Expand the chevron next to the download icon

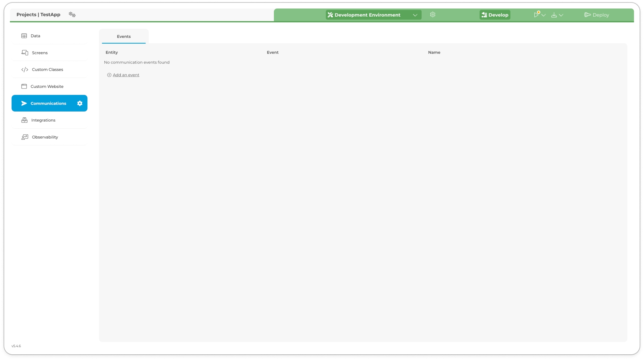click(561, 15)
